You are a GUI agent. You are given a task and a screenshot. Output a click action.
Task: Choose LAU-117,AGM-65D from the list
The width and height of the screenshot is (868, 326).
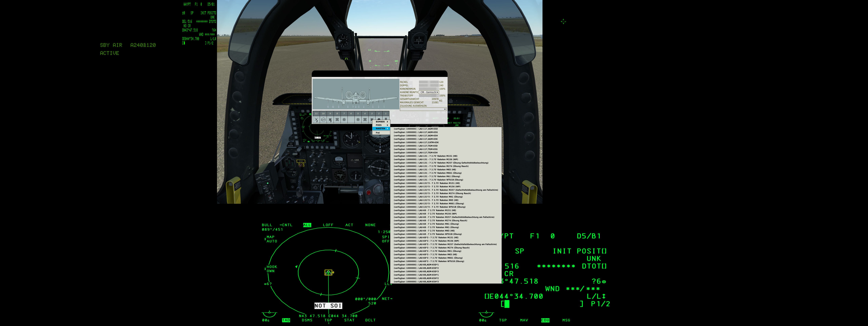(x=446, y=129)
